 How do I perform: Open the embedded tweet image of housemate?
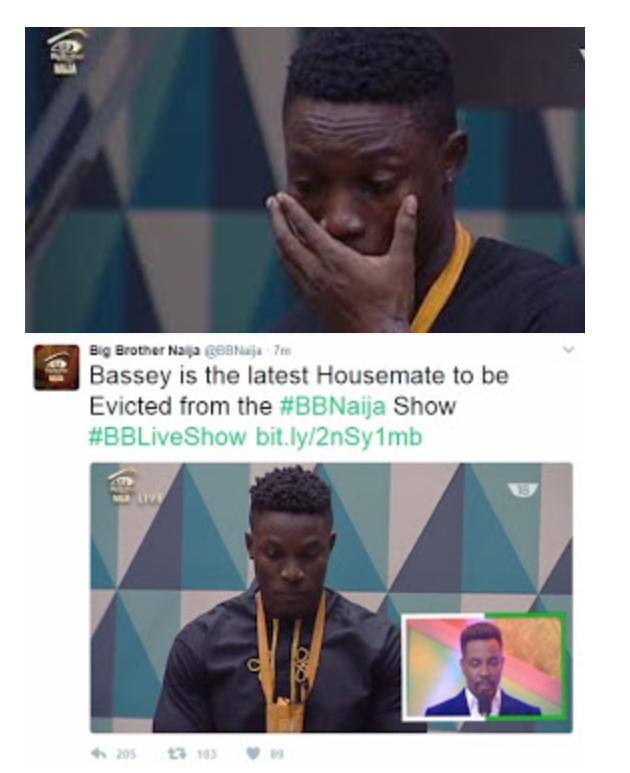tap(331, 598)
